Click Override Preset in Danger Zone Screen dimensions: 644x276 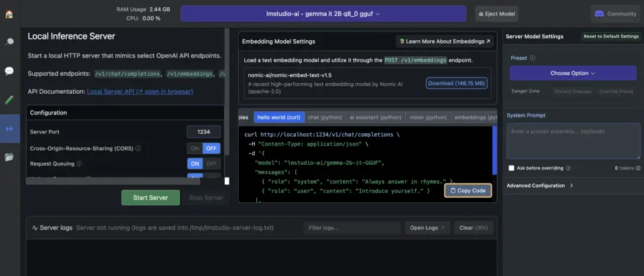tap(616, 92)
